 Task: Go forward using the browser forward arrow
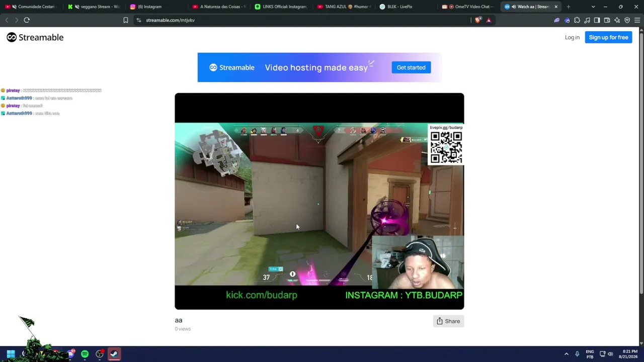(x=17, y=20)
